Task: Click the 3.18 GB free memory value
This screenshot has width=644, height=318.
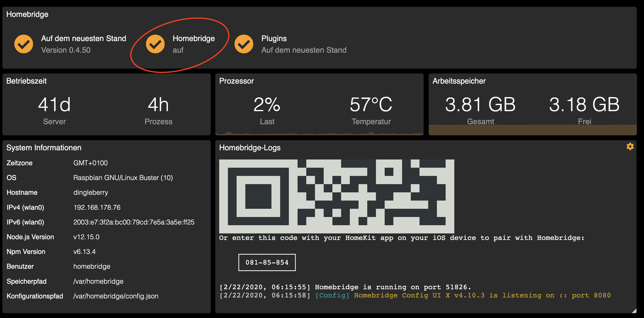Action: (584, 104)
